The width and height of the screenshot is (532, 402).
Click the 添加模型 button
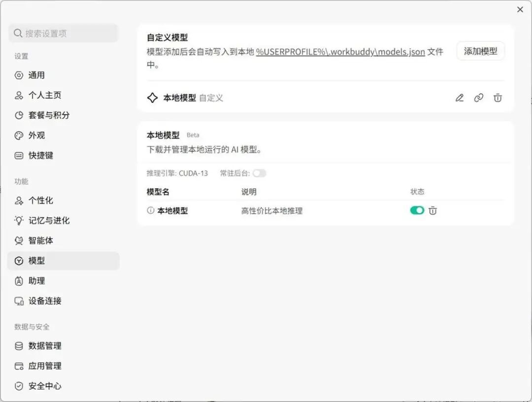(480, 51)
